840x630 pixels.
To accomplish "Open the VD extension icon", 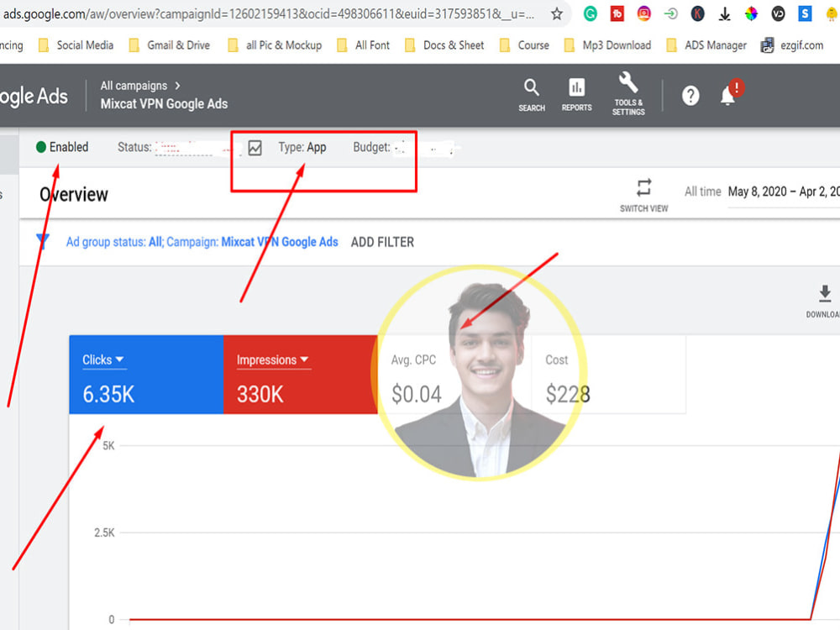I will [778, 14].
